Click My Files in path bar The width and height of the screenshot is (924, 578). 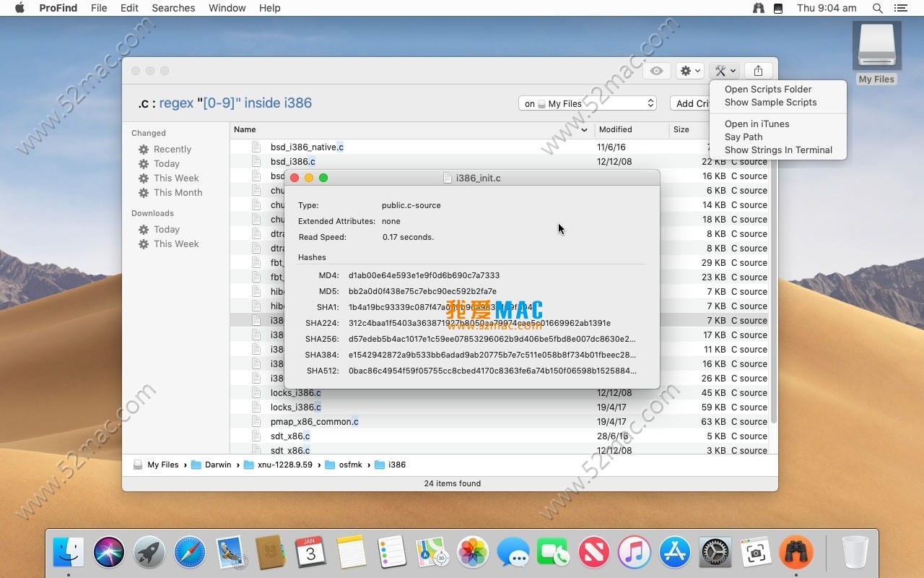[x=156, y=465]
